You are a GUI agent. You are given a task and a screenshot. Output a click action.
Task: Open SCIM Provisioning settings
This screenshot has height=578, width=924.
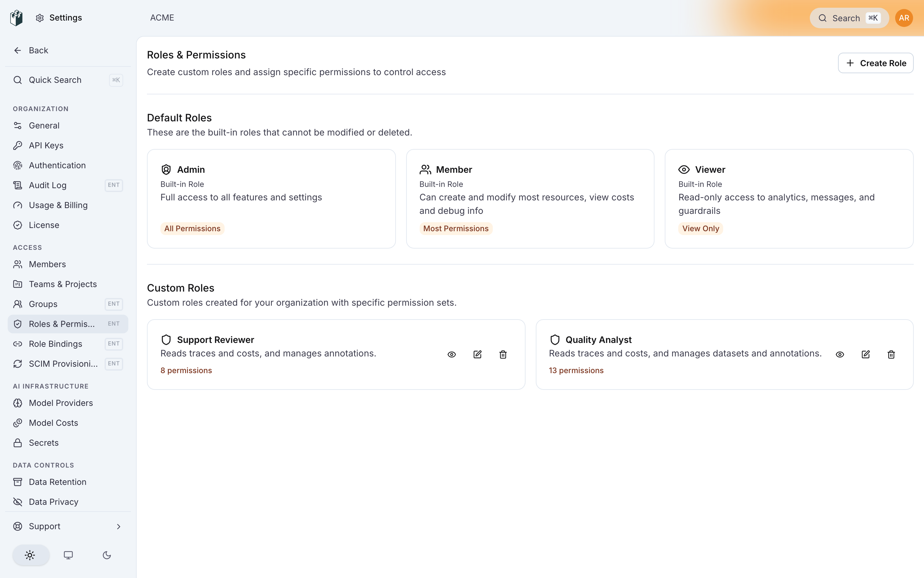[x=68, y=363]
